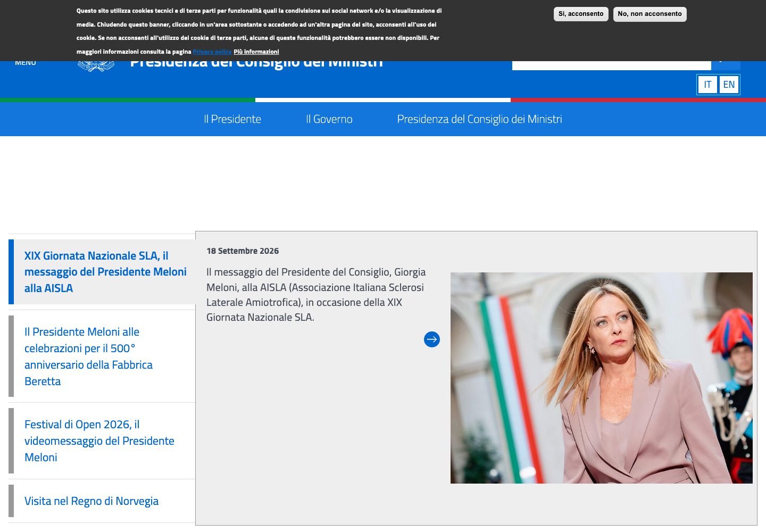This screenshot has width=766, height=532.
Task: Accept cookies with 'Sì, acconsento' button
Action: 581,14
